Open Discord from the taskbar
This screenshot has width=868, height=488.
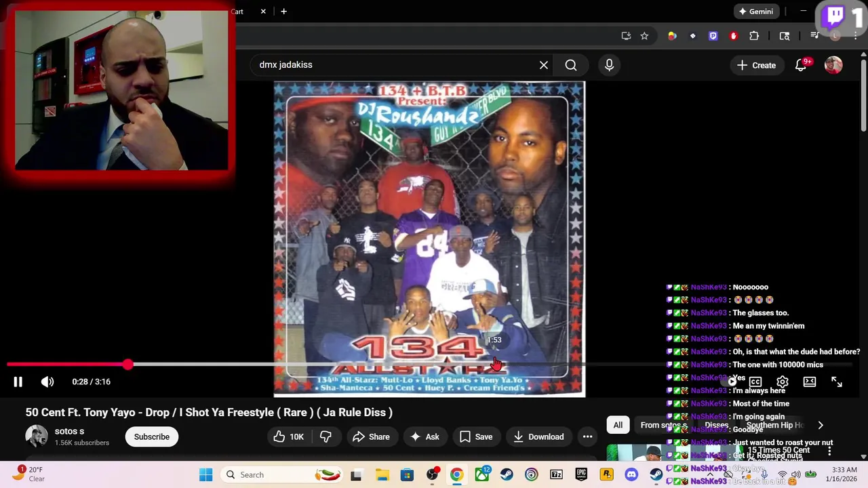pos(631,474)
